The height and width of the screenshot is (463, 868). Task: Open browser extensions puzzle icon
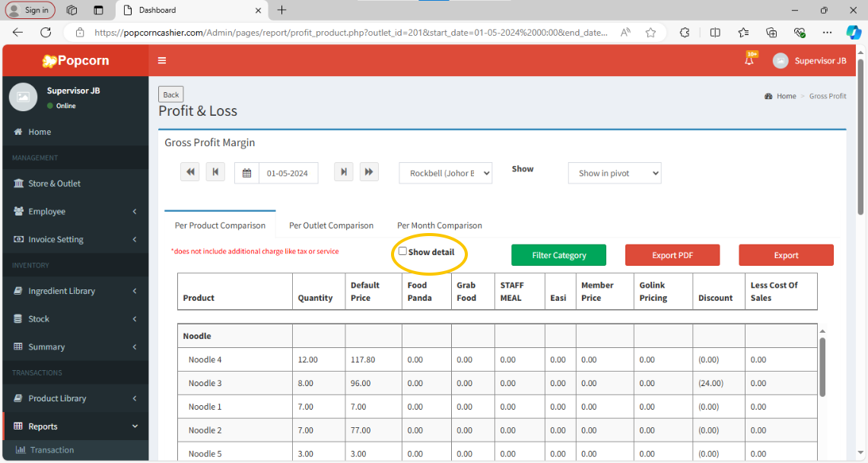click(685, 33)
